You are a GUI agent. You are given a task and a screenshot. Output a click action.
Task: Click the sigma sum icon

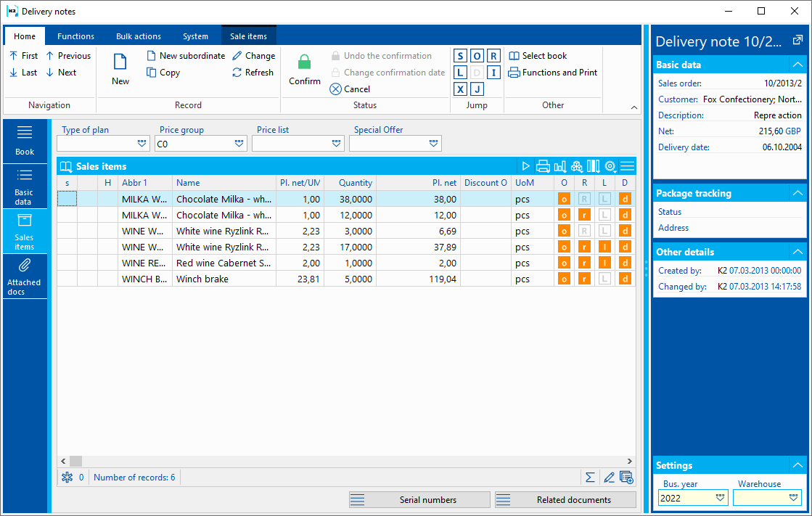[x=590, y=477]
